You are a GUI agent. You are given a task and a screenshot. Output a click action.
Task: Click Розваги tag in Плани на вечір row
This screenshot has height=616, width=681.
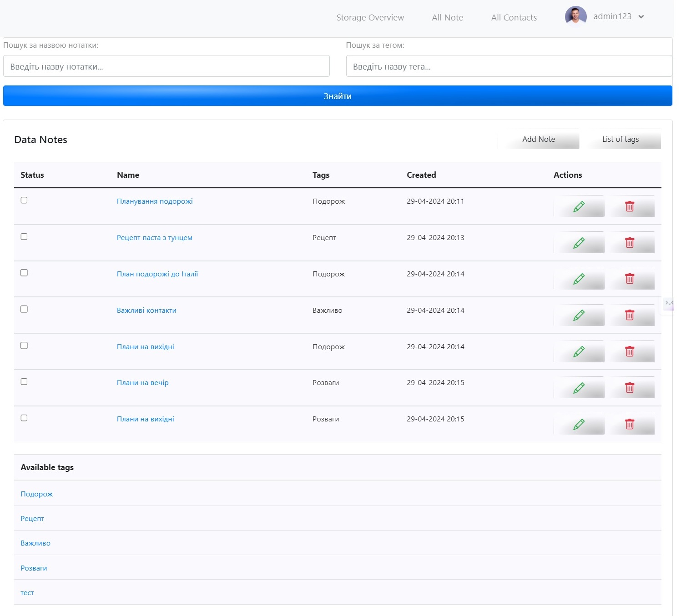326,382
